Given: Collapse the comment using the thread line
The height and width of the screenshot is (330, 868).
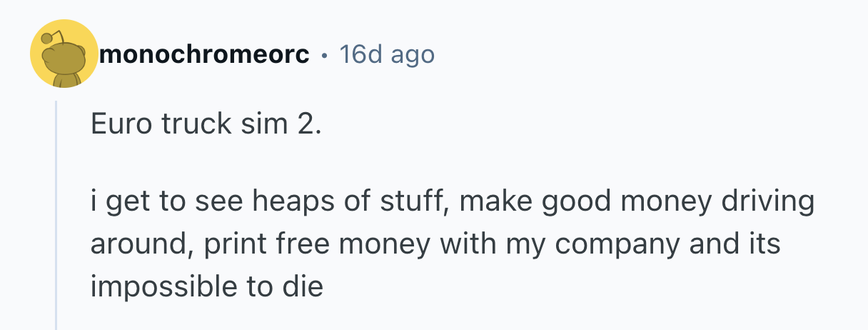Looking at the screenshot, I should pyautogui.click(x=56, y=214).
